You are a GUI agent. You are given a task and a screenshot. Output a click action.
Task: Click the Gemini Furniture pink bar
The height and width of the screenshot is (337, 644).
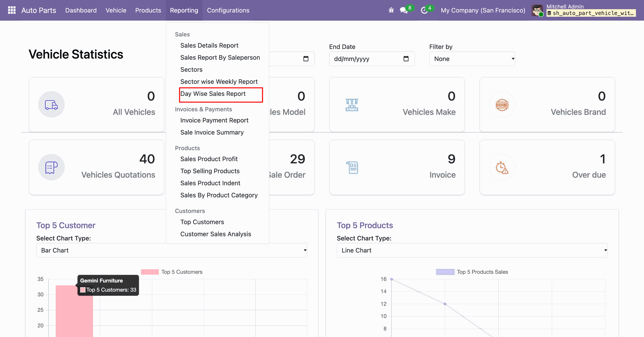(74, 311)
